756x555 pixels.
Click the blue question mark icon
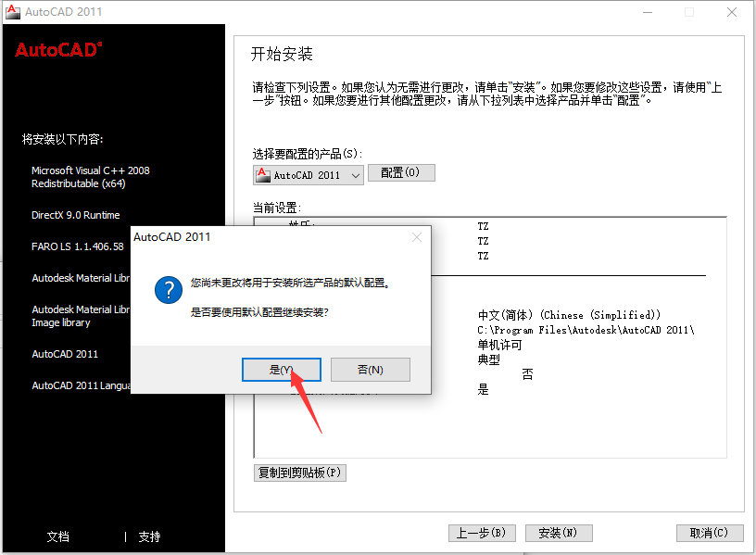(x=169, y=290)
